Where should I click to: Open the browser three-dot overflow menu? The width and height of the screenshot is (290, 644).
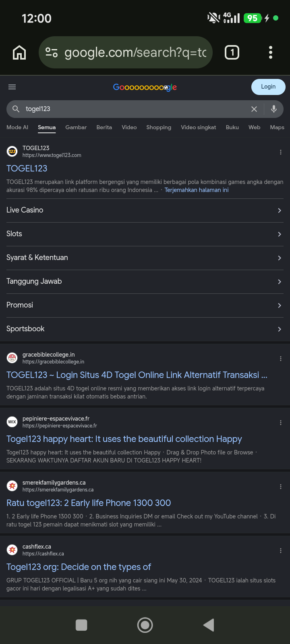(270, 52)
